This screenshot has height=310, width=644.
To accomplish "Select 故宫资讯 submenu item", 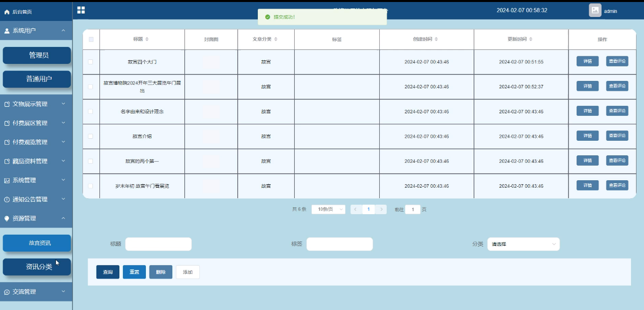I will (37, 243).
